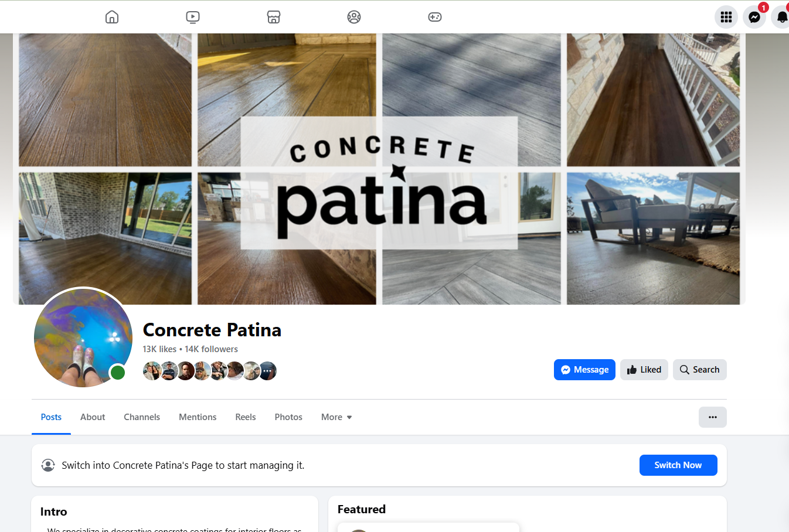This screenshot has width=789, height=532.
Task: Show more followers via ellipsis avatar
Action: 268,371
